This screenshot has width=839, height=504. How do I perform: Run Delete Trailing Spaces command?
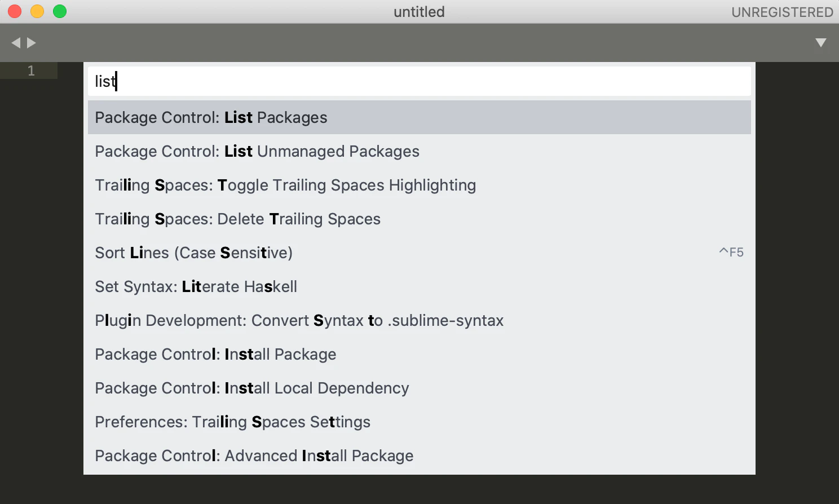(419, 219)
